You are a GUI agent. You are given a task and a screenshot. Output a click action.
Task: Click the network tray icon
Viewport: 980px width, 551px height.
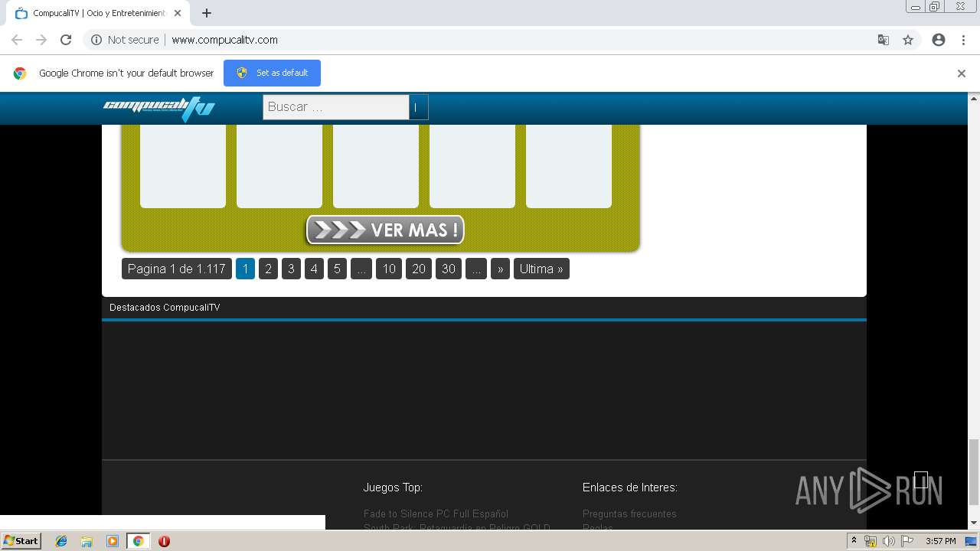871,541
